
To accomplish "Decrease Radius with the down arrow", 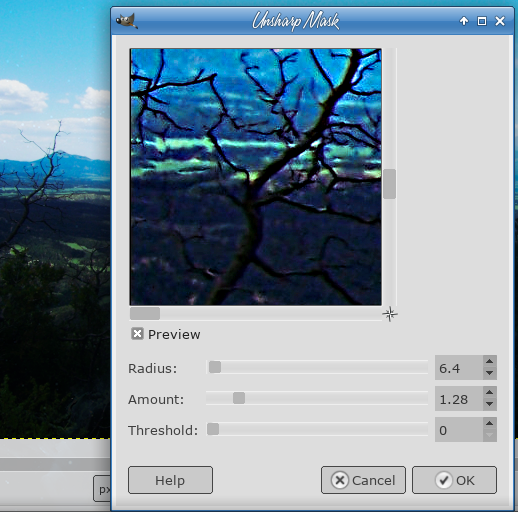I will click(x=489, y=373).
